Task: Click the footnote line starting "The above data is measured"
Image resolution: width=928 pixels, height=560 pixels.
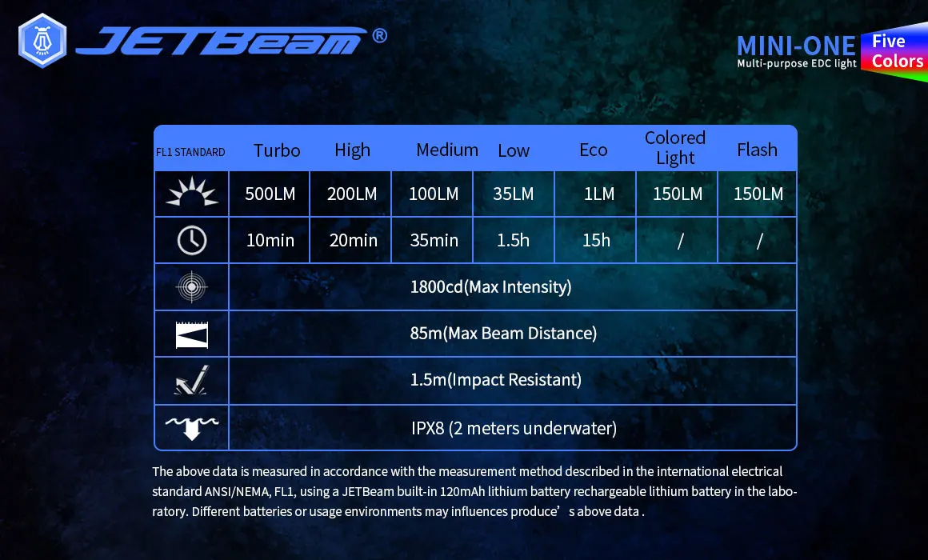Action: (x=467, y=471)
